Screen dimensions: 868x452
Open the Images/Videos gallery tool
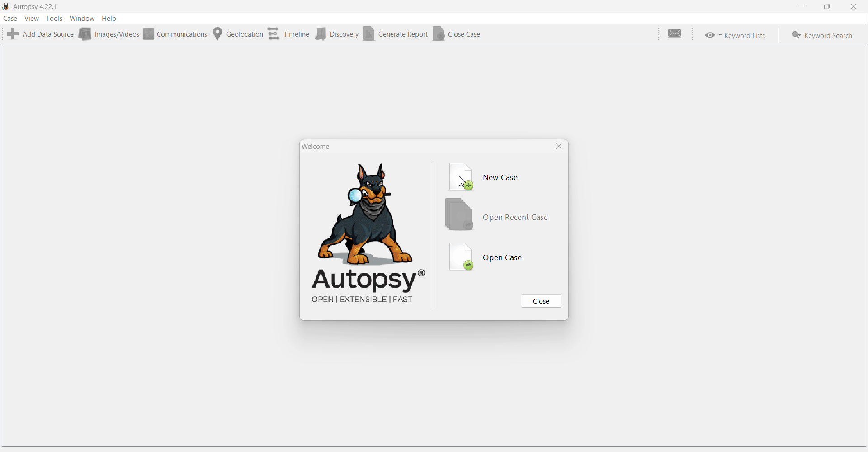[108, 34]
